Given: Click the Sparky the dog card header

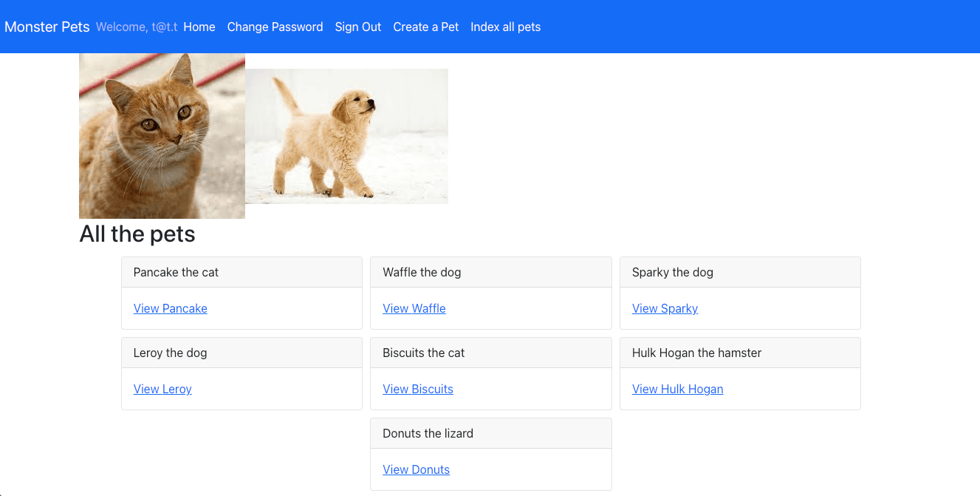Looking at the screenshot, I should pos(741,272).
